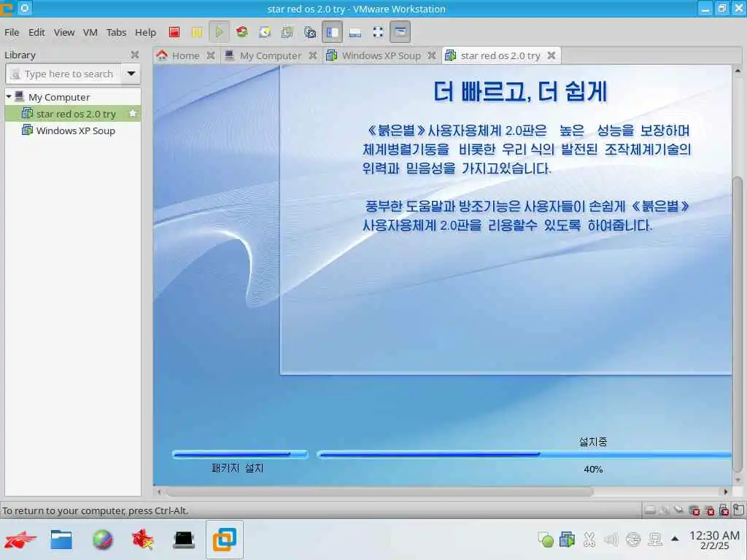Expand hidden tray icons arrow

(x=675, y=539)
